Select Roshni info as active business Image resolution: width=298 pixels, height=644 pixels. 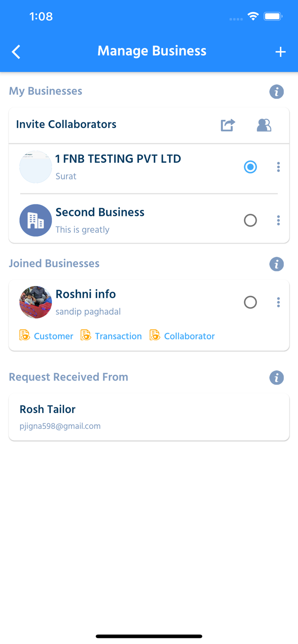pyautogui.click(x=250, y=302)
